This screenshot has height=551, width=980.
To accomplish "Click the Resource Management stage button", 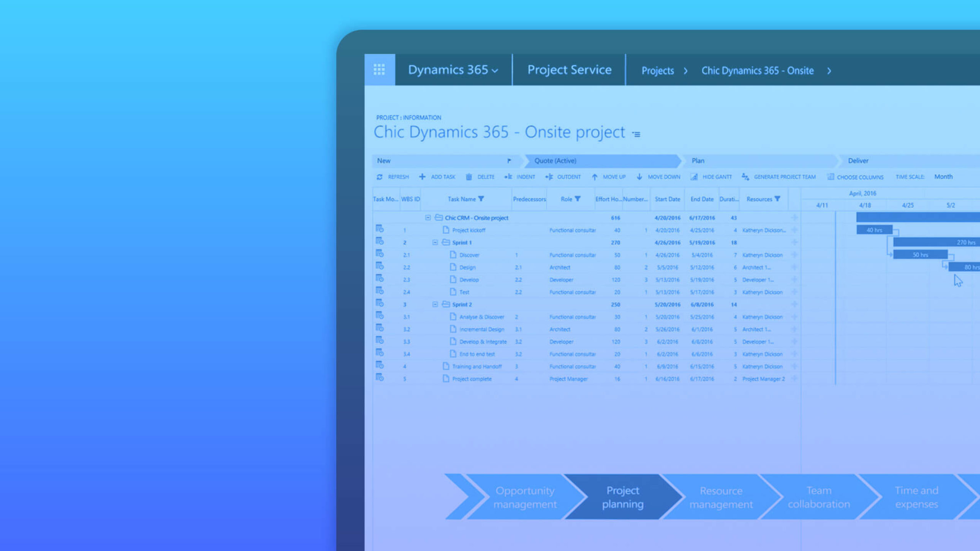I will [x=721, y=497].
